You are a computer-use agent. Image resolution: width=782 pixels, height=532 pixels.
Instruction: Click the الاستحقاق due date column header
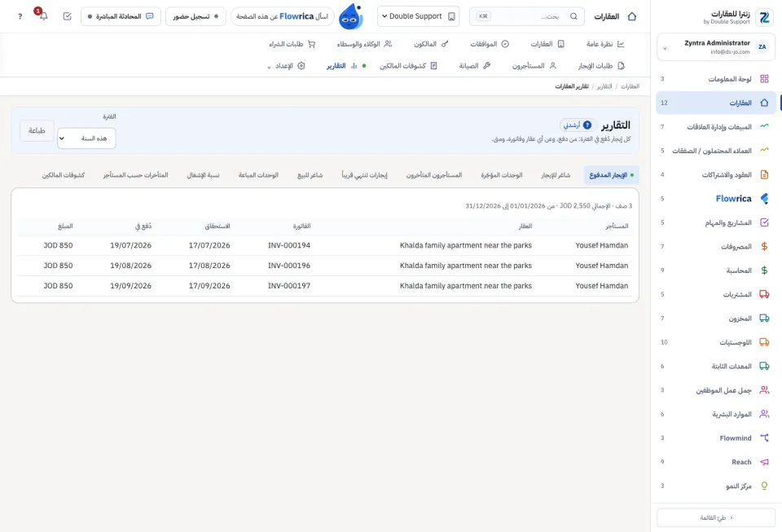(217, 226)
